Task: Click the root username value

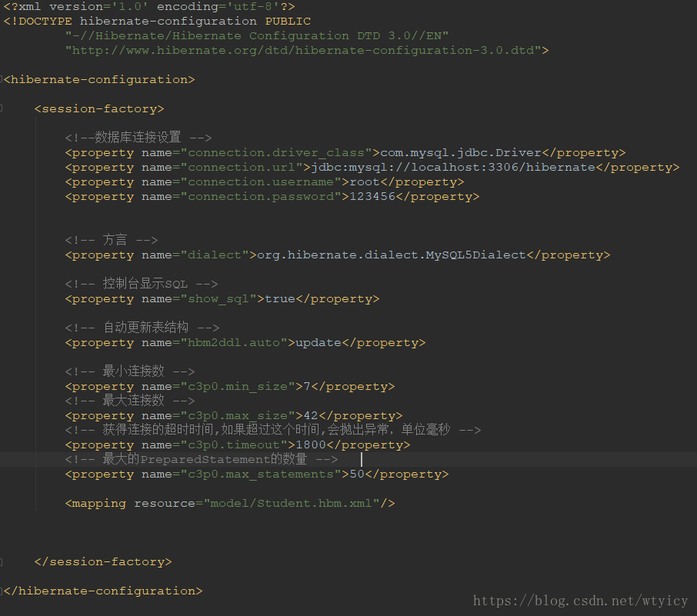Action: point(365,182)
